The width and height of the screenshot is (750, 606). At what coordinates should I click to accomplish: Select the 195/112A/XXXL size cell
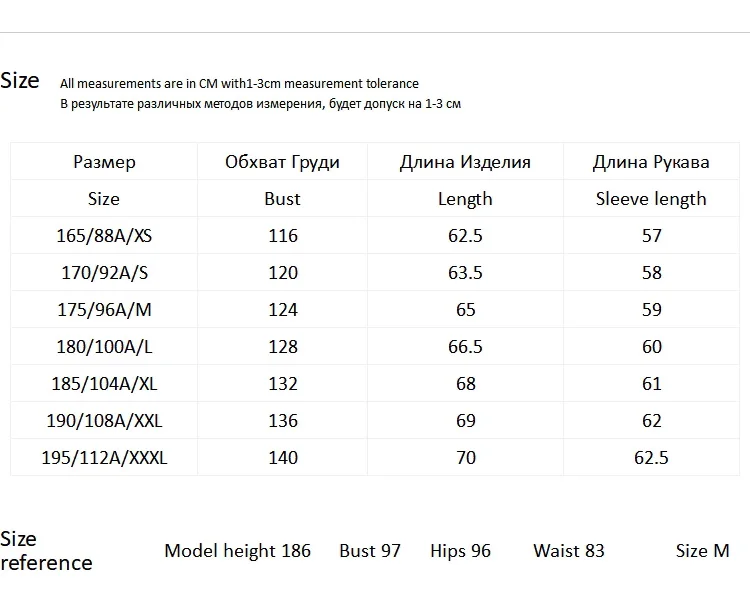click(x=104, y=457)
